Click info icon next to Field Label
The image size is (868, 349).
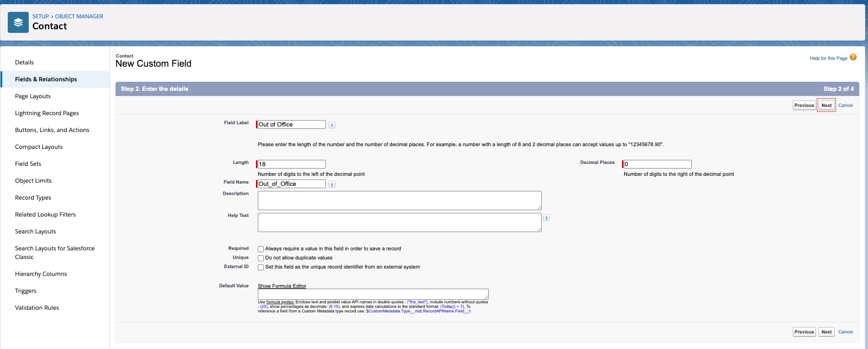pos(332,125)
